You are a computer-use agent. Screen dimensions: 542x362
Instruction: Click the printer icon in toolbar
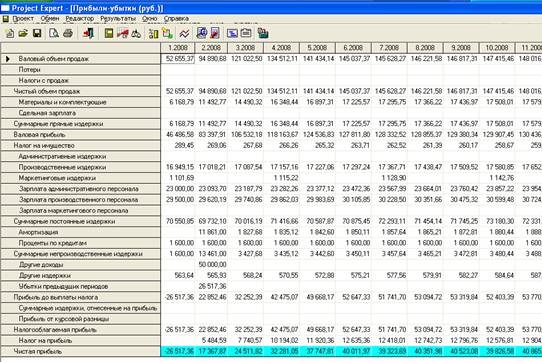(68, 33)
